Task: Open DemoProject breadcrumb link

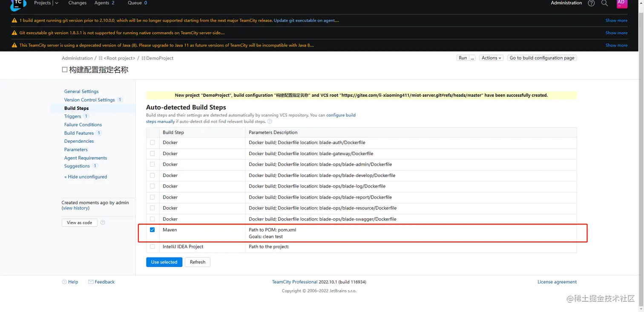Action: coord(160,58)
